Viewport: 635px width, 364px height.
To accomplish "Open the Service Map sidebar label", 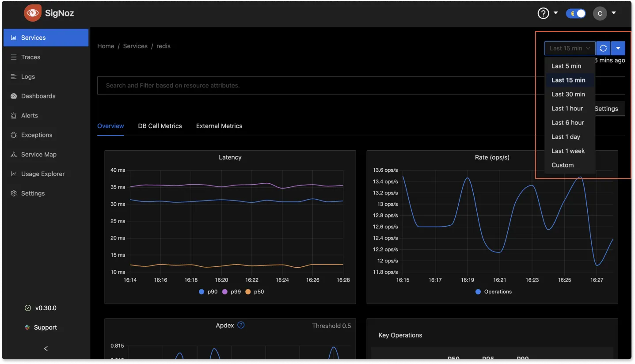I will (x=39, y=154).
